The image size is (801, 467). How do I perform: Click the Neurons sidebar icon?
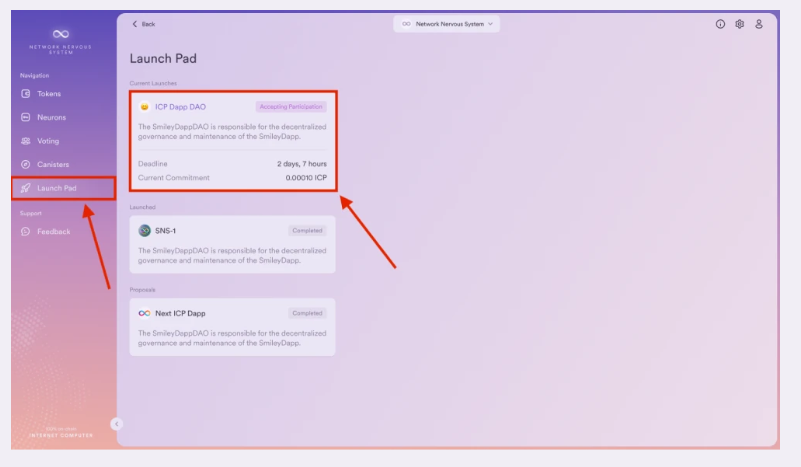coord(26,118)
